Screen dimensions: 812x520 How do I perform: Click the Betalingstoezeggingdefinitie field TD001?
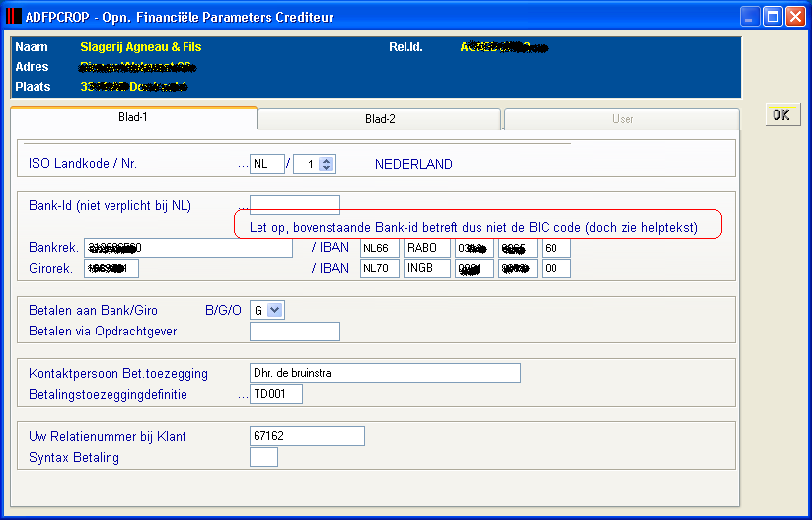pyautogui.click(x=276, y=394)
